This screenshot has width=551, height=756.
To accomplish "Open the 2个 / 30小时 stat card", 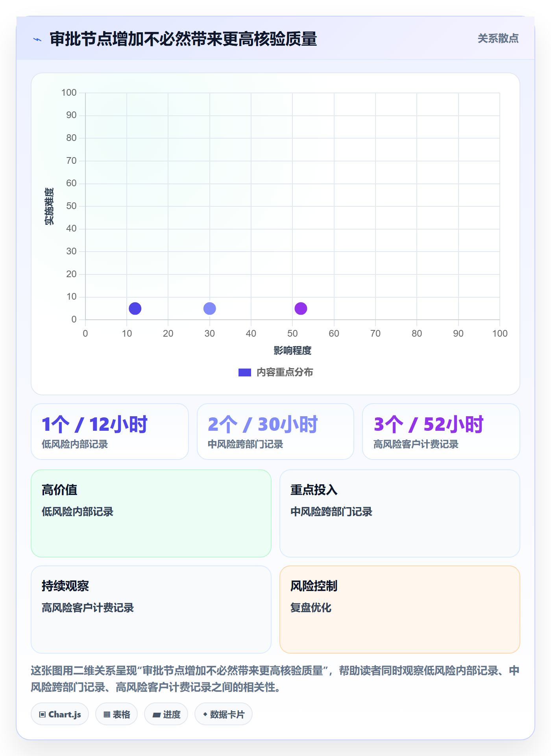I will click(275, 432).
